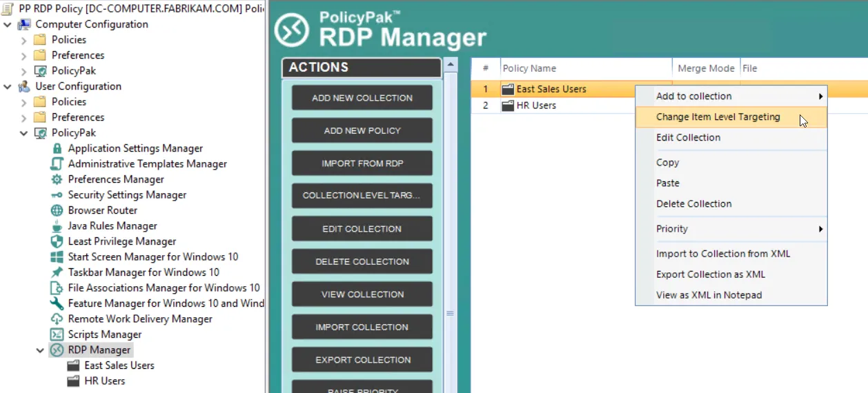This screenshot has width=868, height=393.
Task: Click the RDP Manager tree node icon
Action: pyautogui.click(x=57, y=350)
